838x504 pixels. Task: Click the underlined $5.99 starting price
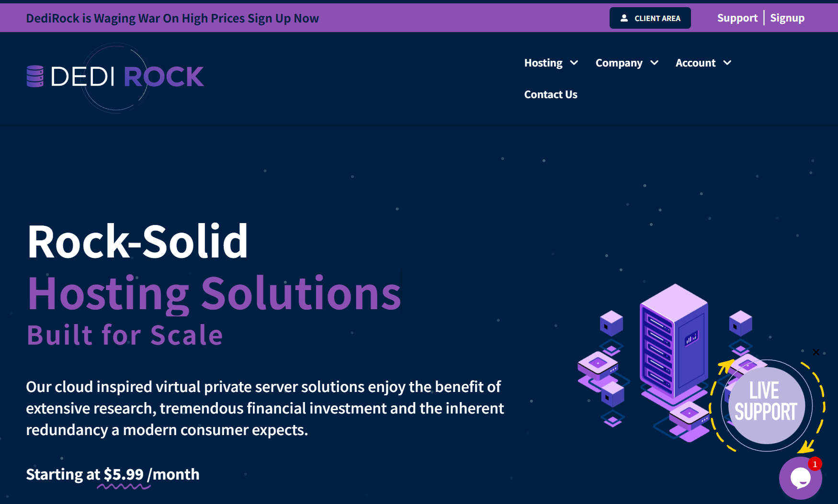124,474
